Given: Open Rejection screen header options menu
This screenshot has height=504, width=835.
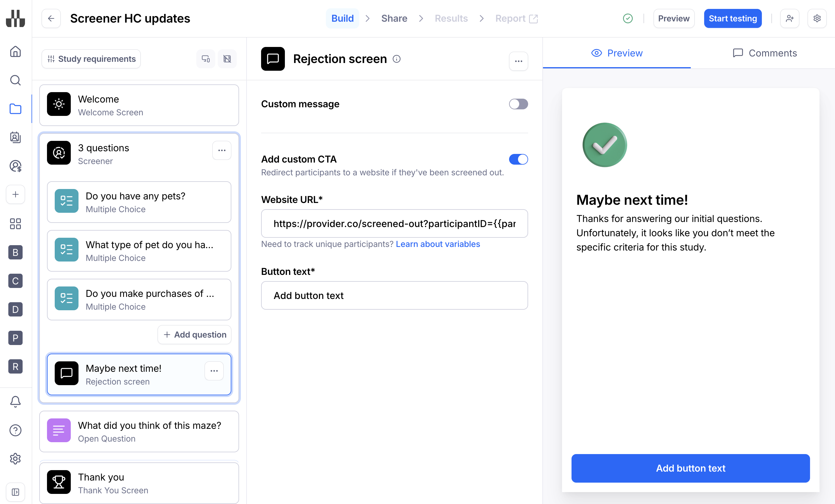Looking at the screenshot, I should click(x=518, y=61).
